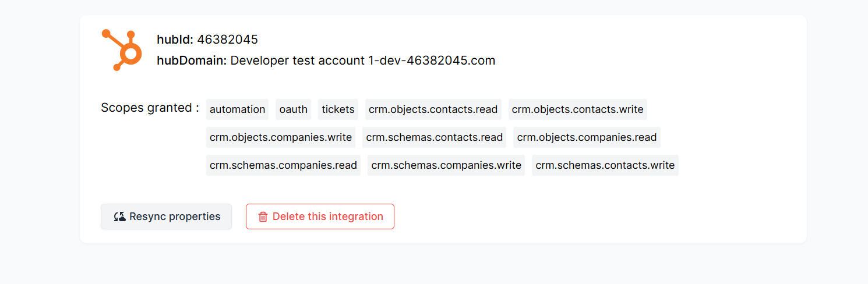Click the hubId label

click(x=175, y=40)
